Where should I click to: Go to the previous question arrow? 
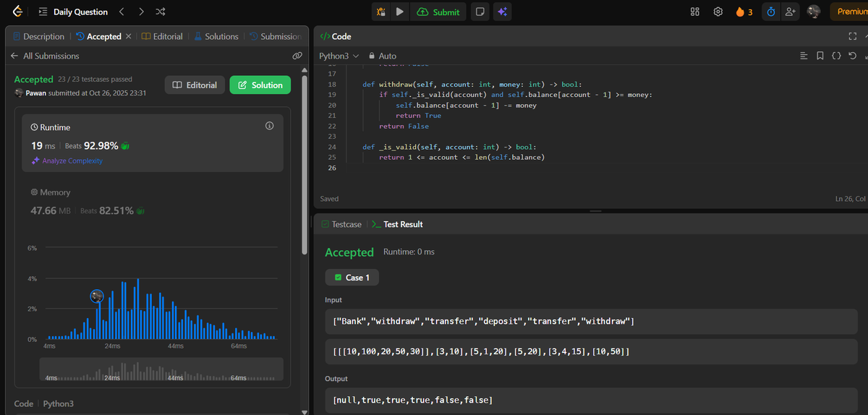pyautogui.click(x=122, y=12)
